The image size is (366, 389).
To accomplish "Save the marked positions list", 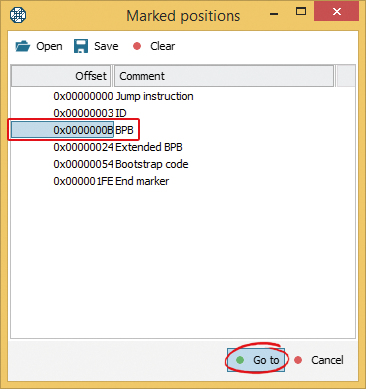I will pos(96,46).
